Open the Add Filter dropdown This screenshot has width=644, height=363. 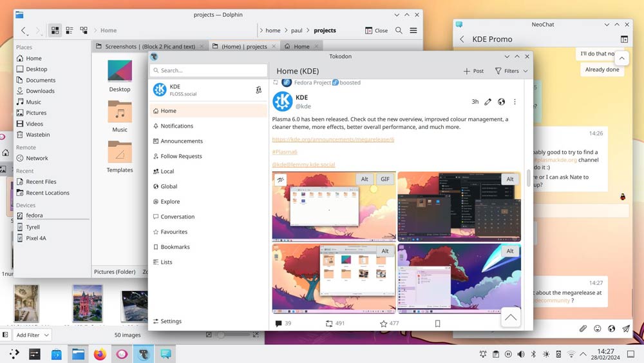pyautogui.click(x=31, y=335)
